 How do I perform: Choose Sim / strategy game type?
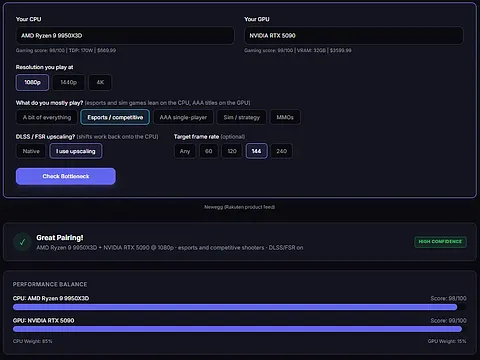tap(242, 117)
